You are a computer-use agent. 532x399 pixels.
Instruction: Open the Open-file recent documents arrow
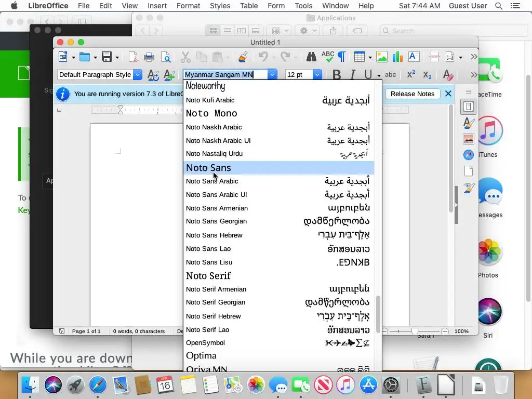pos(96,58)
